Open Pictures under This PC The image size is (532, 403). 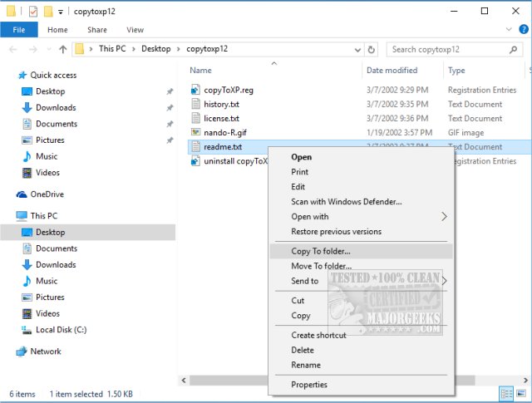pos(50,297)
